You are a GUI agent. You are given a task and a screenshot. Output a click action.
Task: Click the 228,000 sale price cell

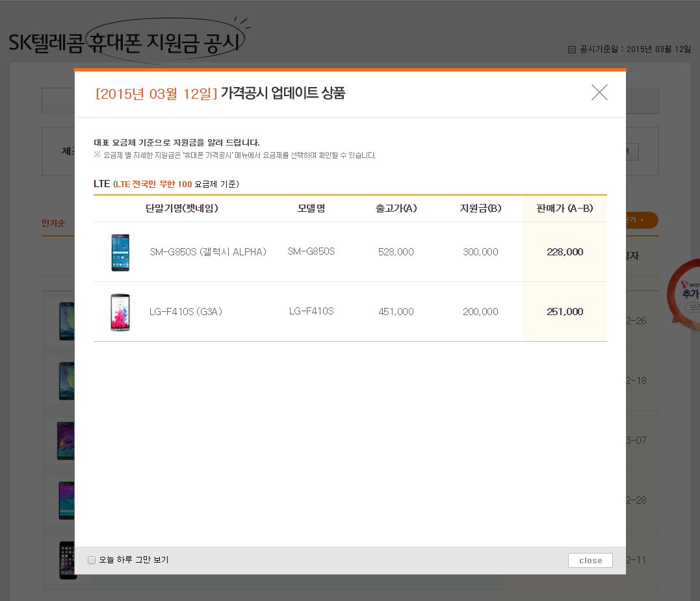565,252
